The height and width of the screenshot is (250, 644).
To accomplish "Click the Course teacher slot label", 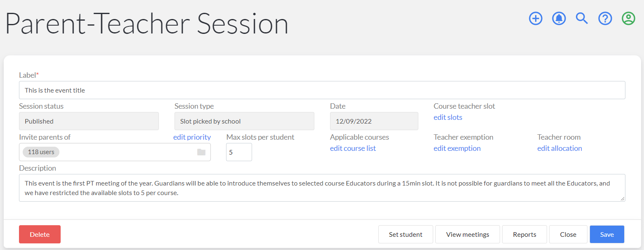I will (464, 106).
